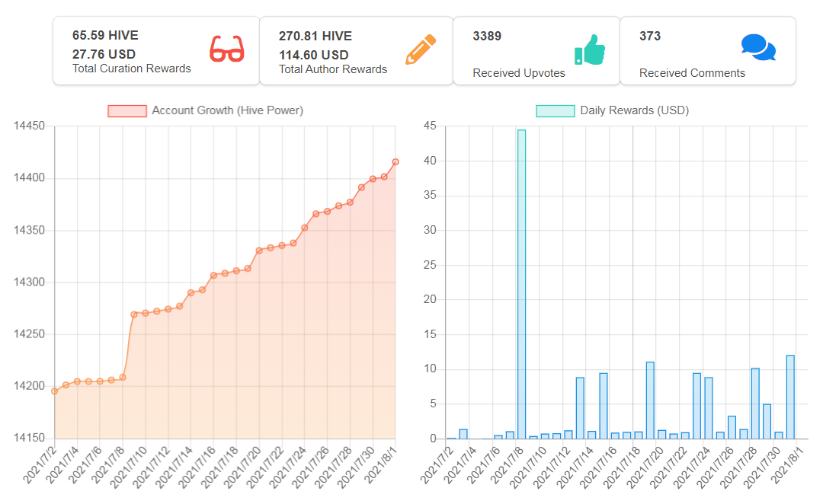
Task: Click the blue speech bubbles comments icon
Action: tap(758, 47)
